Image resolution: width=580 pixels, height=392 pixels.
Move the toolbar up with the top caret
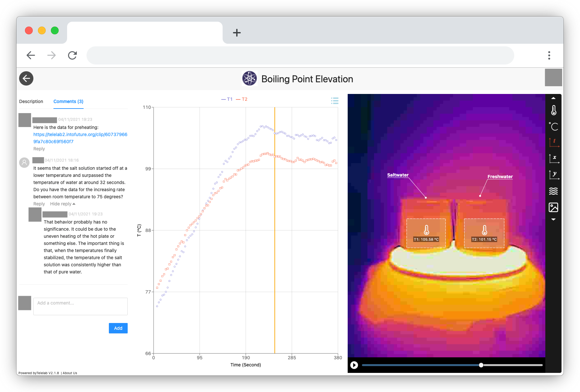(x=553, y=98)
